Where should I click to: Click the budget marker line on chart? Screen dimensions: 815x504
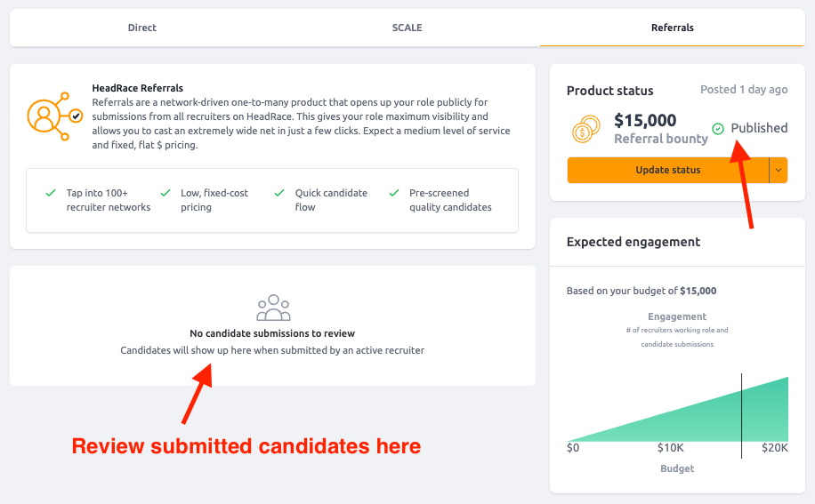[742, 415]
